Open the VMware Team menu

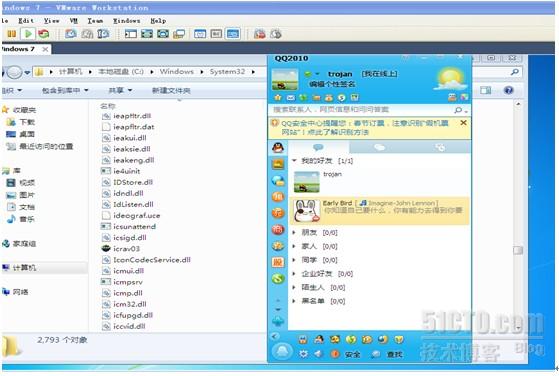95,21
